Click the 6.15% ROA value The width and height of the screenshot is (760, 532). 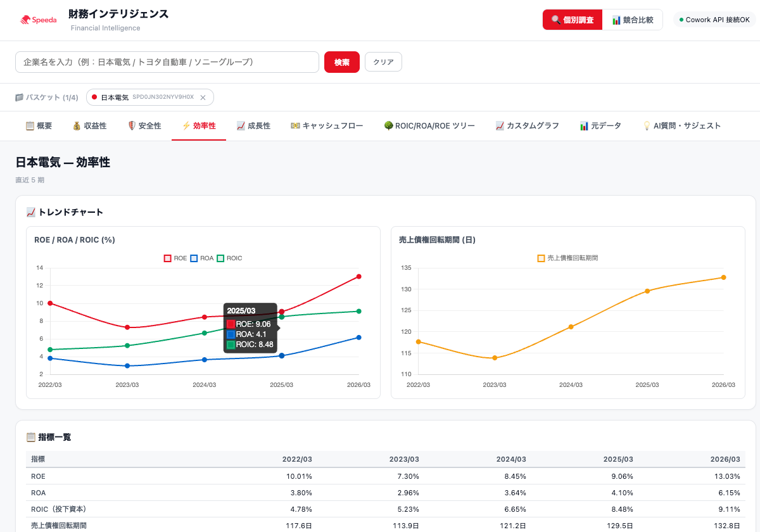click(729, 493)
